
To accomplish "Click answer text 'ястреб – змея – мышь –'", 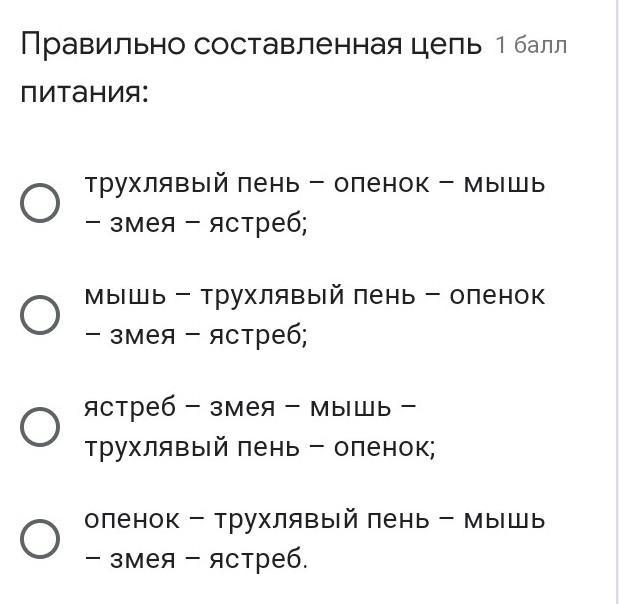I will click(251, 409).
